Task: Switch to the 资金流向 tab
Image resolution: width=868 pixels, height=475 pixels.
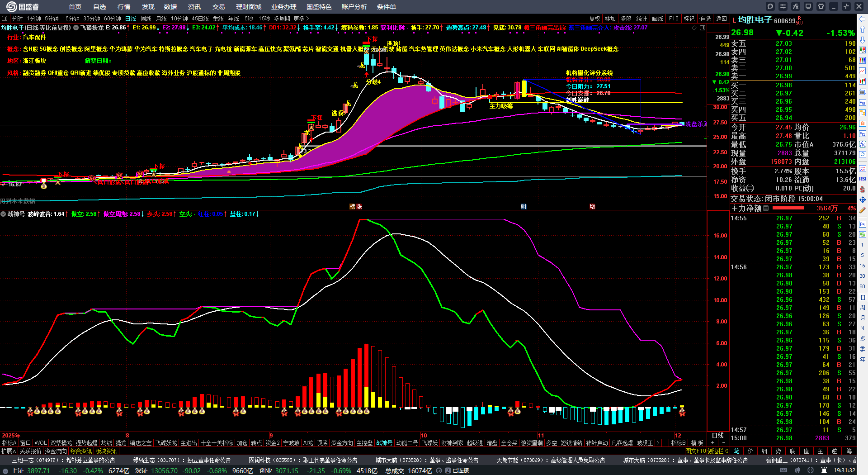Action: 56,451
